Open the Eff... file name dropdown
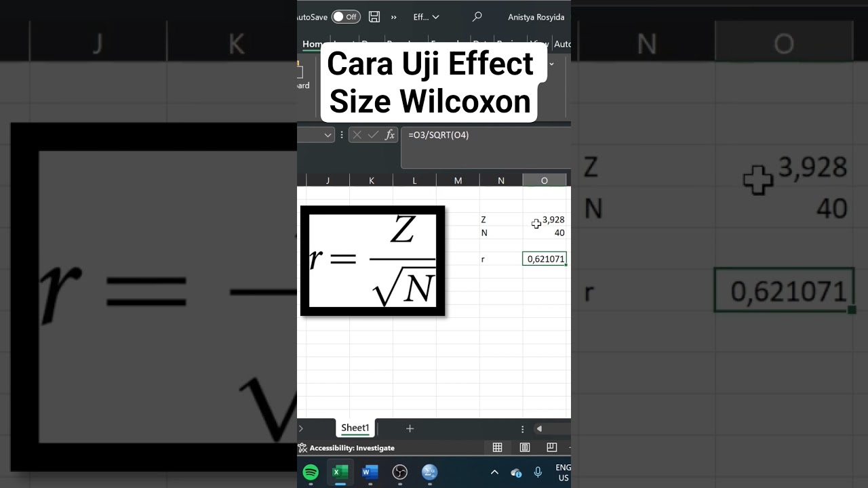Image resolution: width=868 pixels, height=488 pixels. click(x=426, y=17)
